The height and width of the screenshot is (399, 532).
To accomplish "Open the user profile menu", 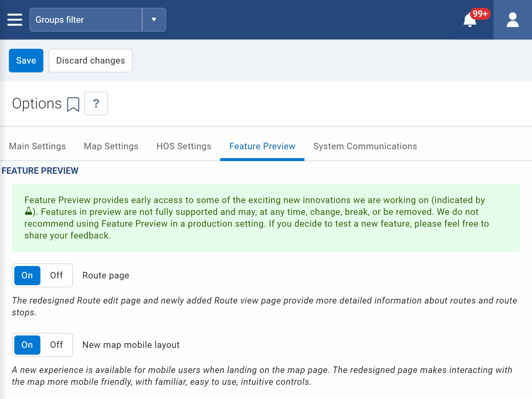I will 512,20.
